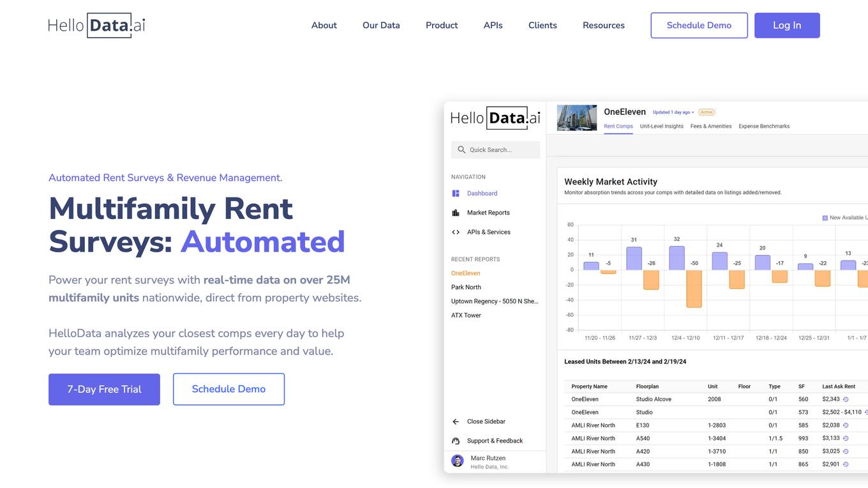Click the Market Reports building icon
Image resolution: width=868 pixels, height=488 pixels.
tap(456, 213)
